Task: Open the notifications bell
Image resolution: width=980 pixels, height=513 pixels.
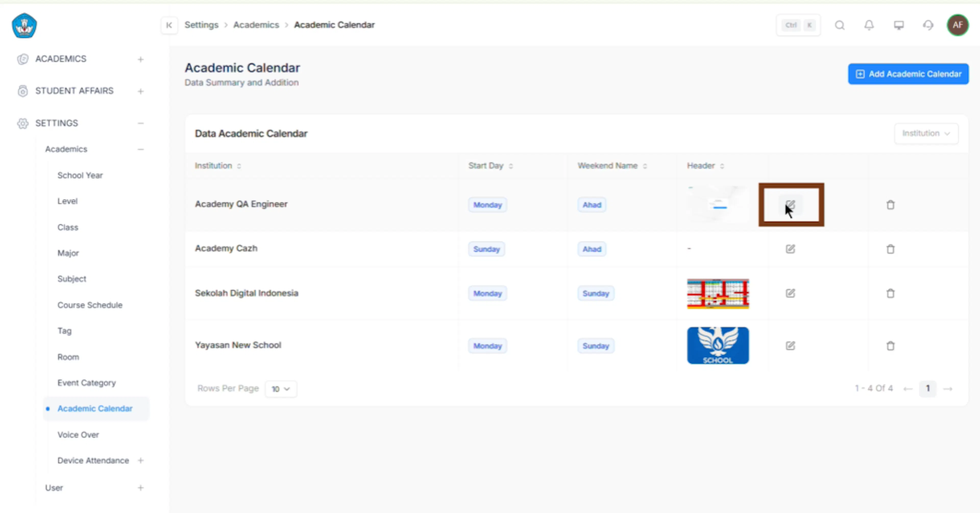Action: 869,25
